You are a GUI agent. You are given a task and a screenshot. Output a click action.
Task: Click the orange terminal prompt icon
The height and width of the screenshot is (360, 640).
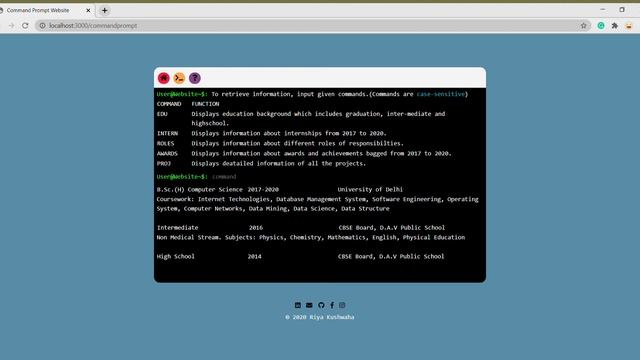tap(179, 78)
